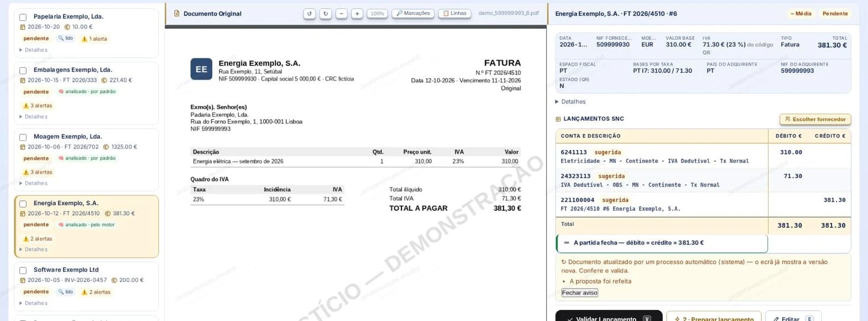Expand Detalhes under Energia Exemplo card
Viewport: 868px width, 321px height.
pos(34,249)
